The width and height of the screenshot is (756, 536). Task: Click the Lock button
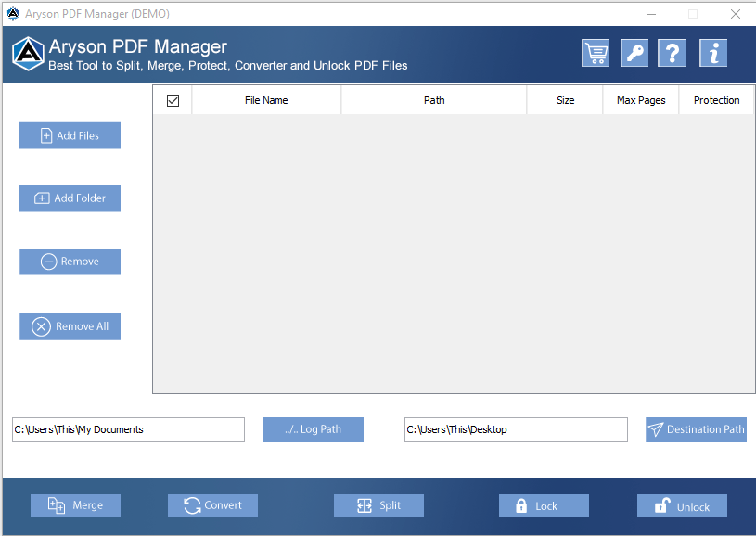tap(544, 505)
